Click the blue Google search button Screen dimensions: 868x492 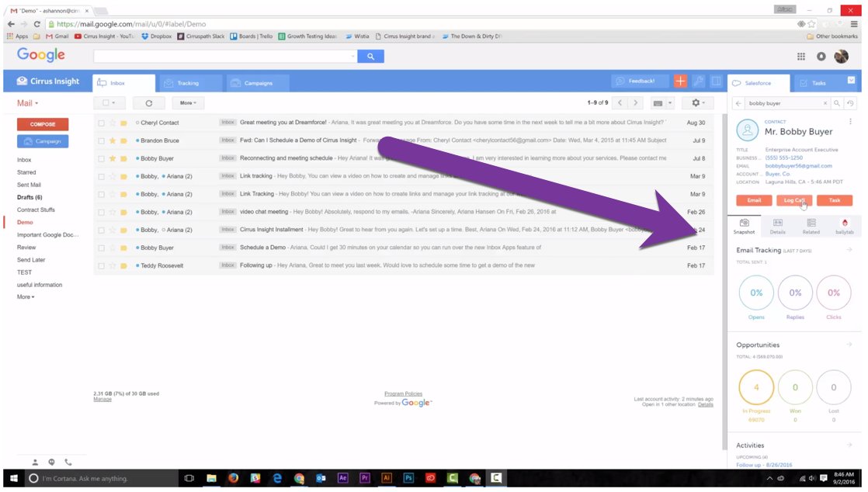tap(370, 57)
